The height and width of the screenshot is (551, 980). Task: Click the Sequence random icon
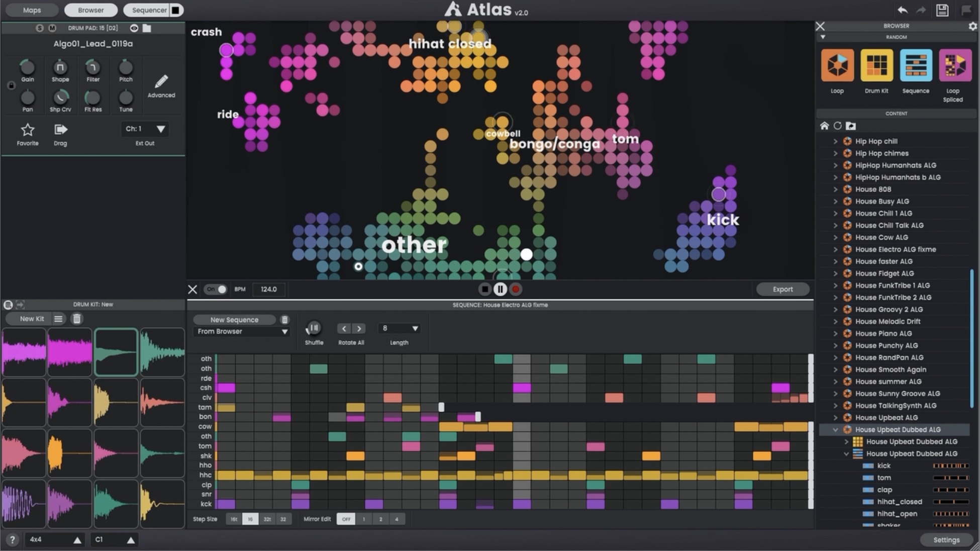point(916,65)
